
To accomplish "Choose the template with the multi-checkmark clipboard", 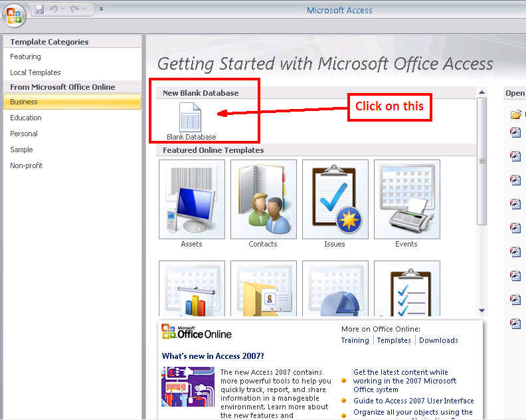I will click(x=406, y=288).
